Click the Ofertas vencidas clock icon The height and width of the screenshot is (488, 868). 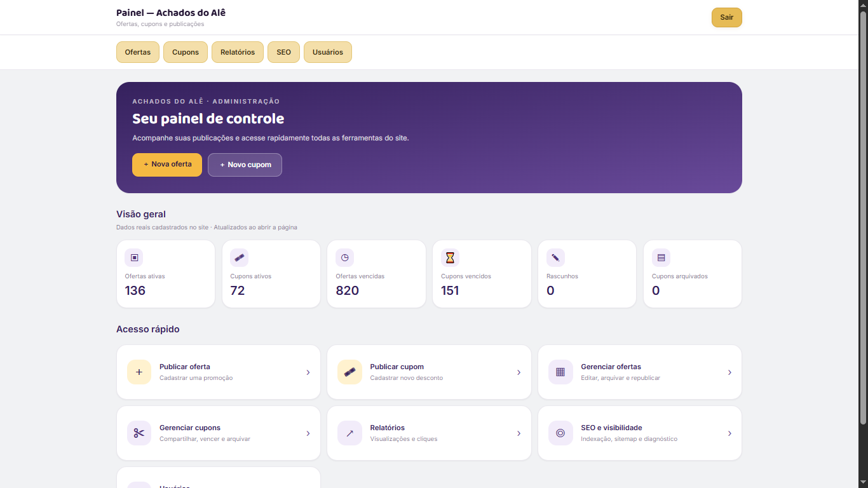tap(345, 257)
